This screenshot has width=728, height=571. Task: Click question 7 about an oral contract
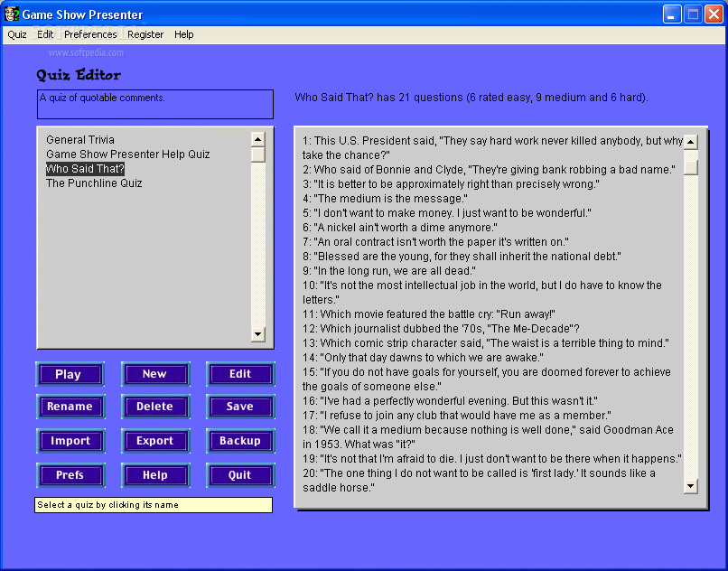435,241
